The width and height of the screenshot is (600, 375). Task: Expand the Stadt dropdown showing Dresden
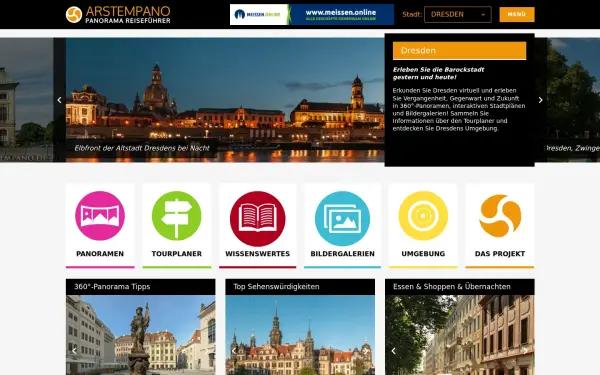458,15
